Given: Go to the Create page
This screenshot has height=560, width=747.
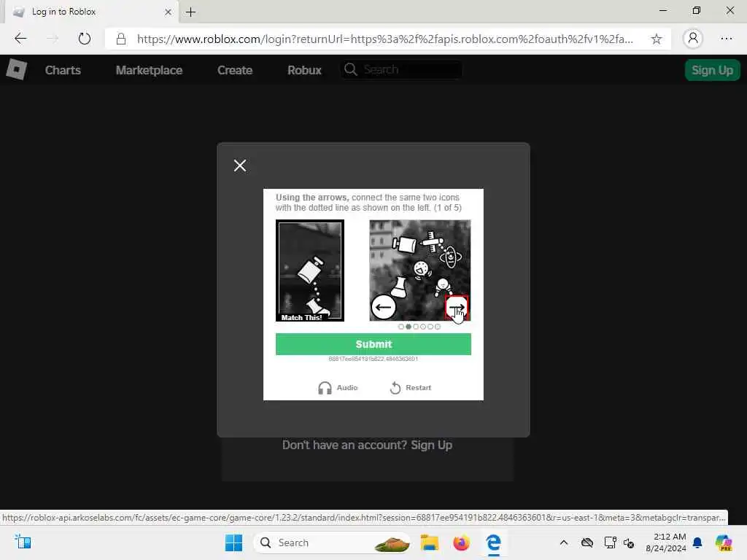Looking at the screenshot, I should click(x=235, y=70).
